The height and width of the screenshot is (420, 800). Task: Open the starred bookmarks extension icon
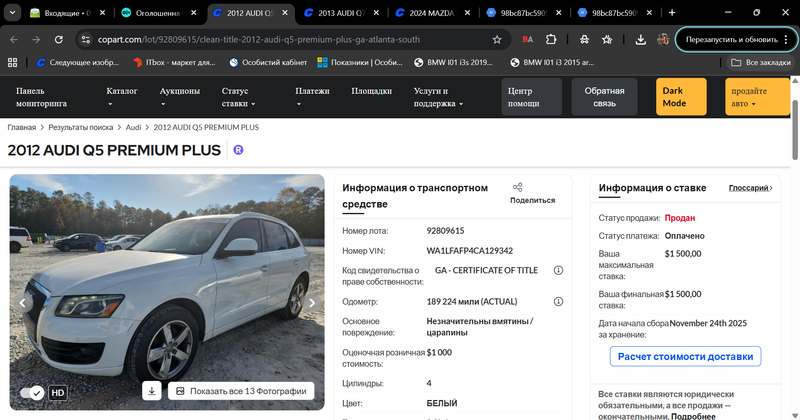[607, 39]
